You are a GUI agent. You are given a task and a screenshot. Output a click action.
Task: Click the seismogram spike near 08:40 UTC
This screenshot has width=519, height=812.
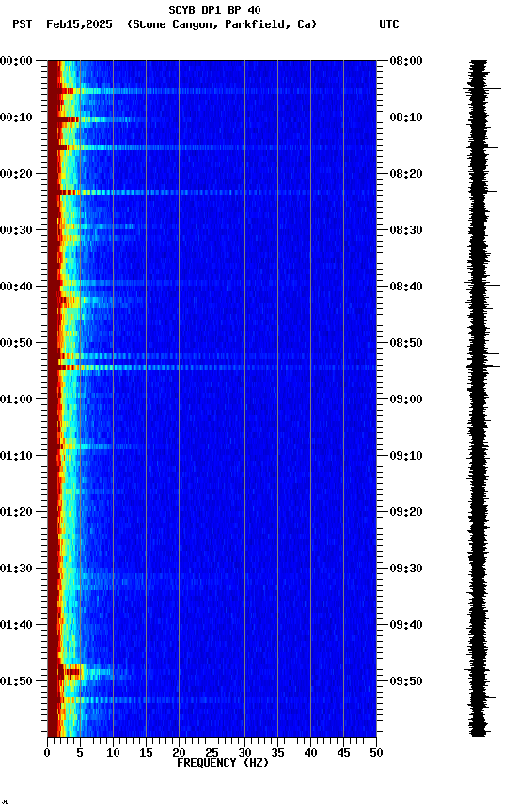click(482, 285)
